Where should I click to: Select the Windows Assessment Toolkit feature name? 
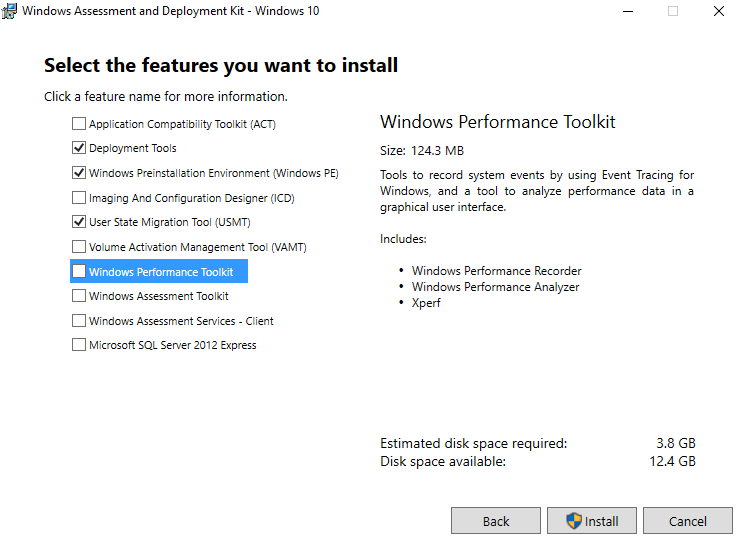tap(159, 296)
